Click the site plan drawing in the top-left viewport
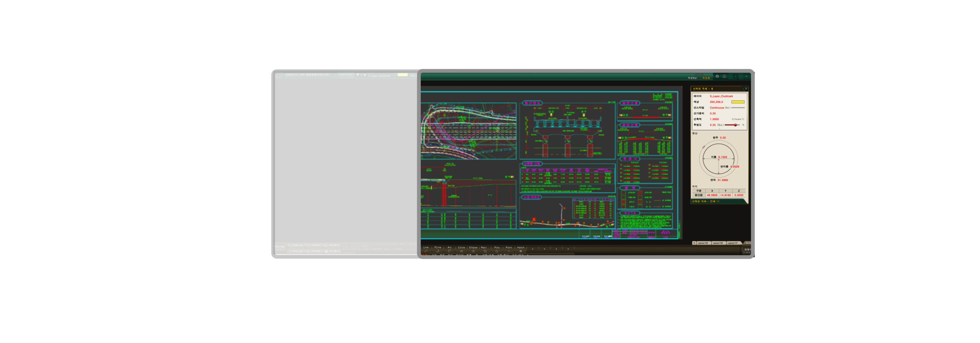This screenshot has height=343, width=980. (468, 131)
